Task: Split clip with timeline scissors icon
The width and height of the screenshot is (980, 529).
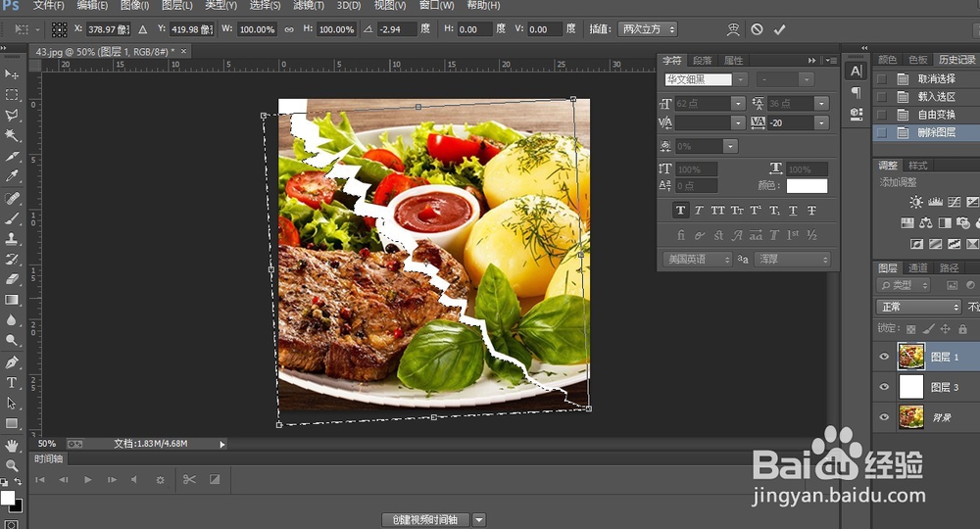Action: coord(189,479)
